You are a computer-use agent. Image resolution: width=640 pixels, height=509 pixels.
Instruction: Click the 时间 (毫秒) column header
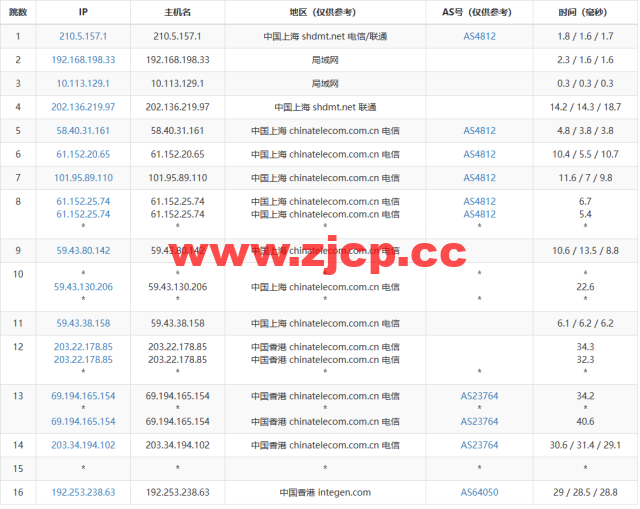click(x=585, y=12)
